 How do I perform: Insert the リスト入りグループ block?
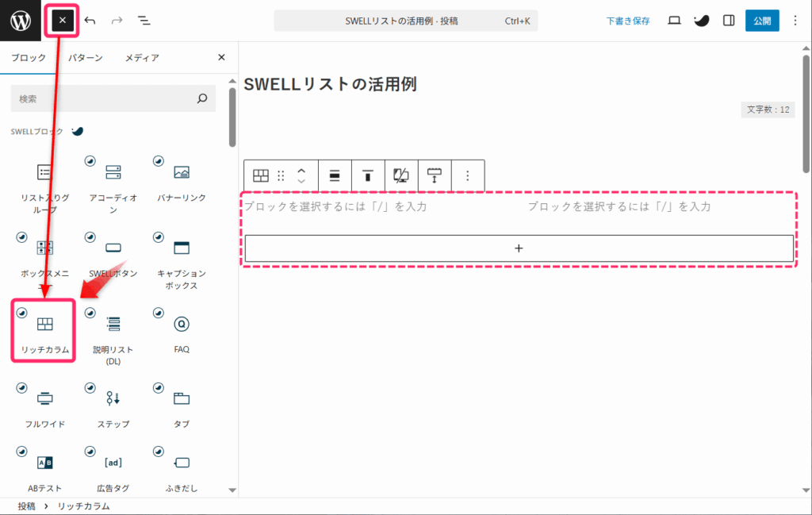coord(45,187)
